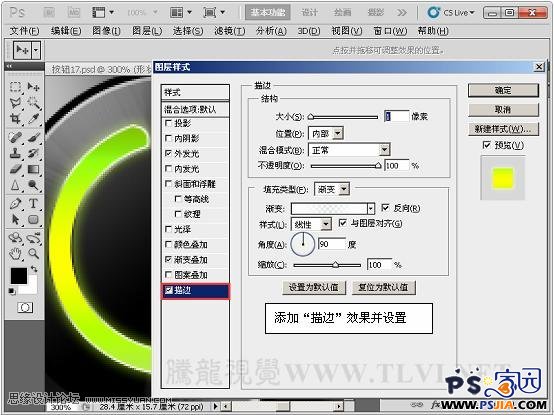The image size is (554, 415).
Task: Open the 滤镜 Filter menu
Action: [x=230, y=31]
